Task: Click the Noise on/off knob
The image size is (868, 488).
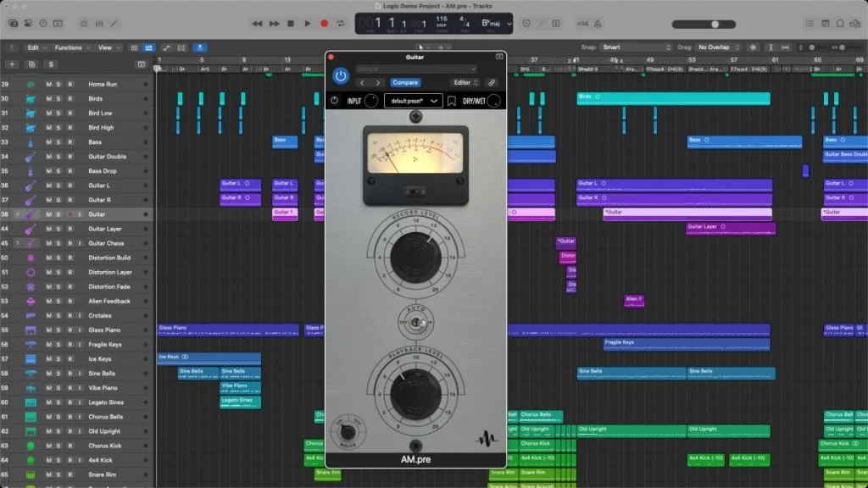Action: coord(348,431)
